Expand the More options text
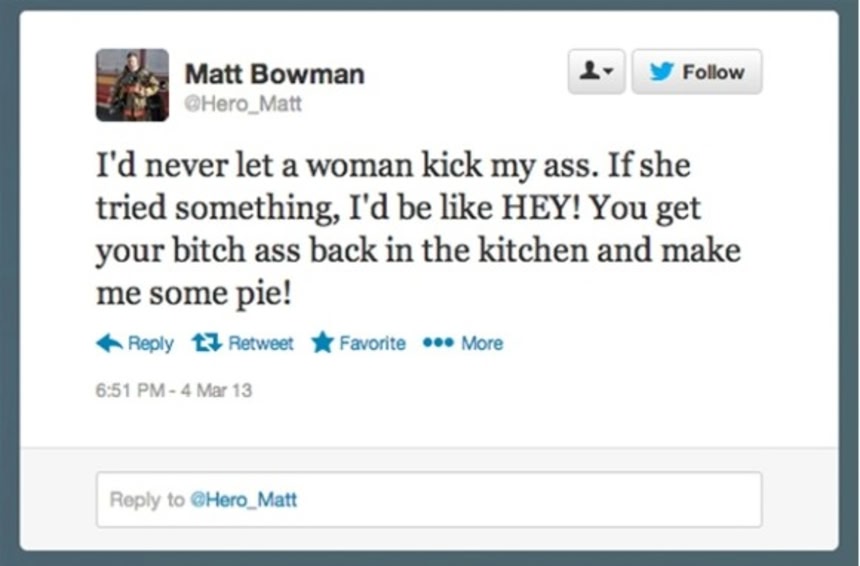The width and height of the screenshot is (860, 566). click(x=482, y=343)
